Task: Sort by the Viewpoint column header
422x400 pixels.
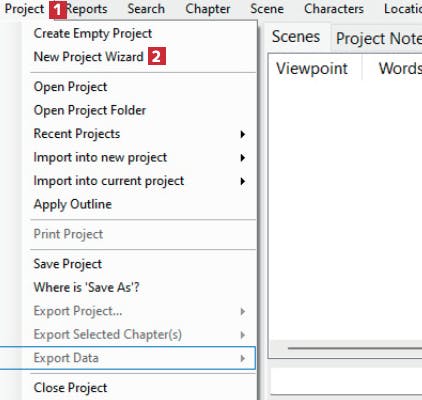Action: 312,69
